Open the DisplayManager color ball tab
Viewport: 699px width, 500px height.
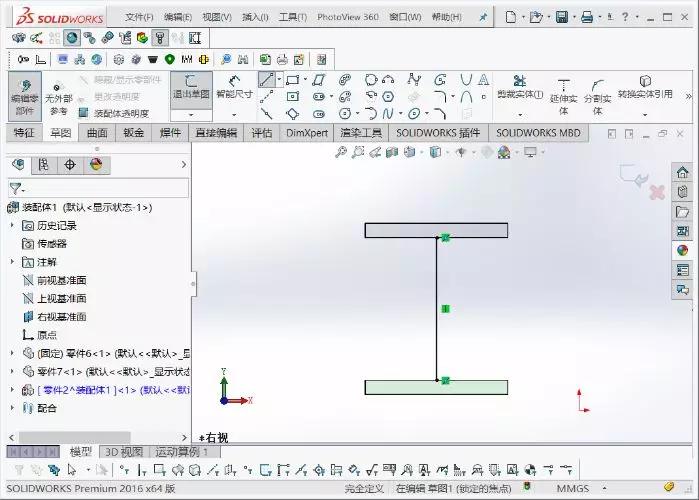click(96, 165)
